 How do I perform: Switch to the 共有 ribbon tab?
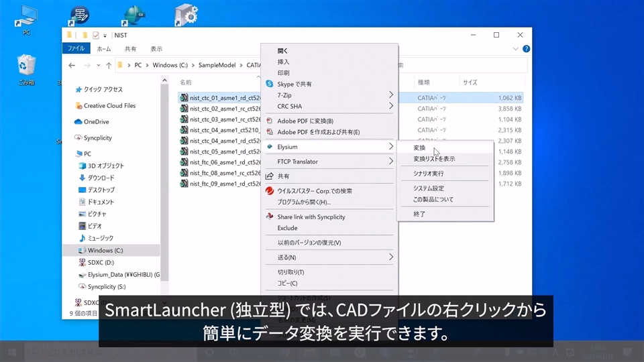coord(131,49)
